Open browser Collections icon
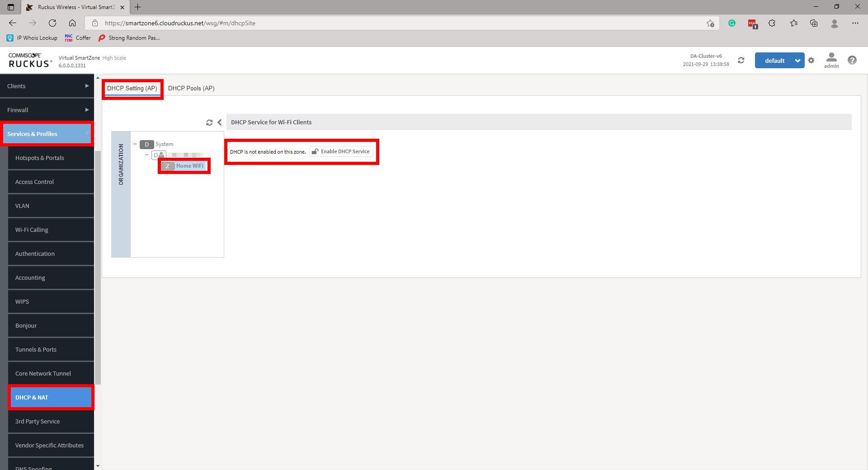The image size is (868, 470). [814, 23]
